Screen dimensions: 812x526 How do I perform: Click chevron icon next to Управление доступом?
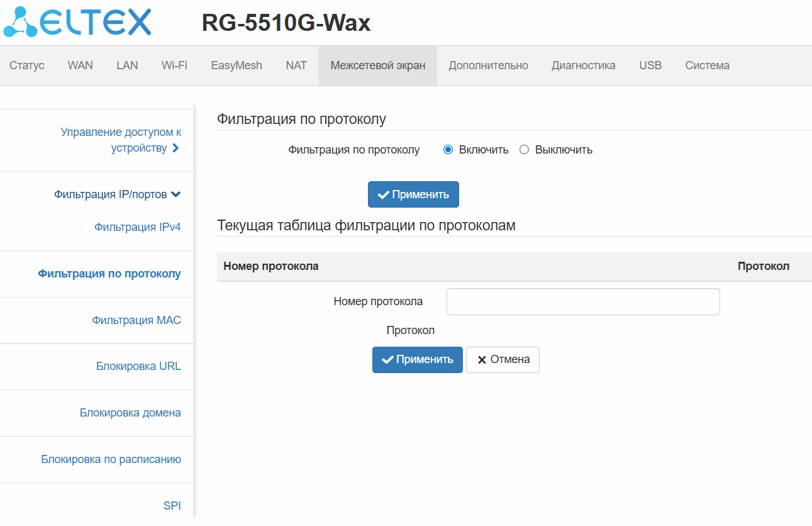click(175, 148)
